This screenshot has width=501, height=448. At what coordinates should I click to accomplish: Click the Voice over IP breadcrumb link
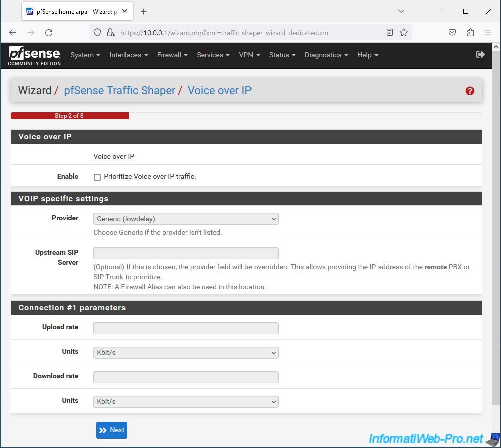tap(219, 91)
